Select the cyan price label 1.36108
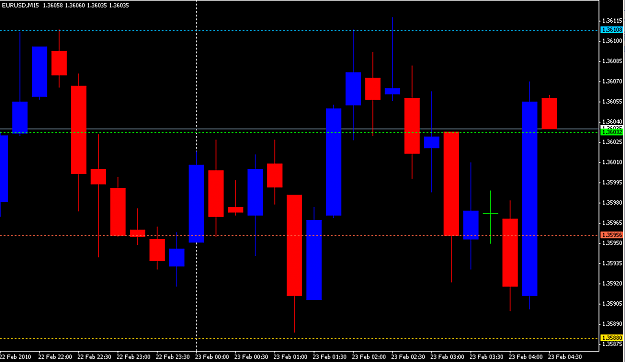This screenshot has height=362, width=625. [x=612, y=30]
